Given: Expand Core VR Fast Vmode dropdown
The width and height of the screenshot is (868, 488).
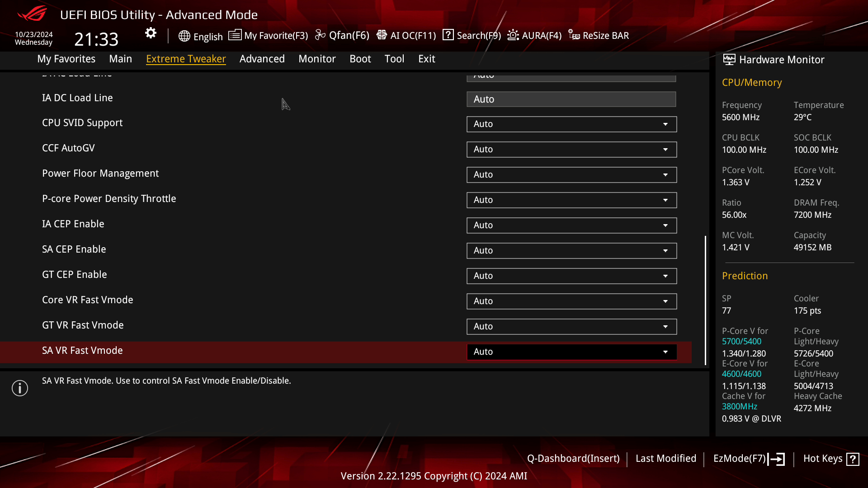Looking at the screenshot, I should 665,301.
